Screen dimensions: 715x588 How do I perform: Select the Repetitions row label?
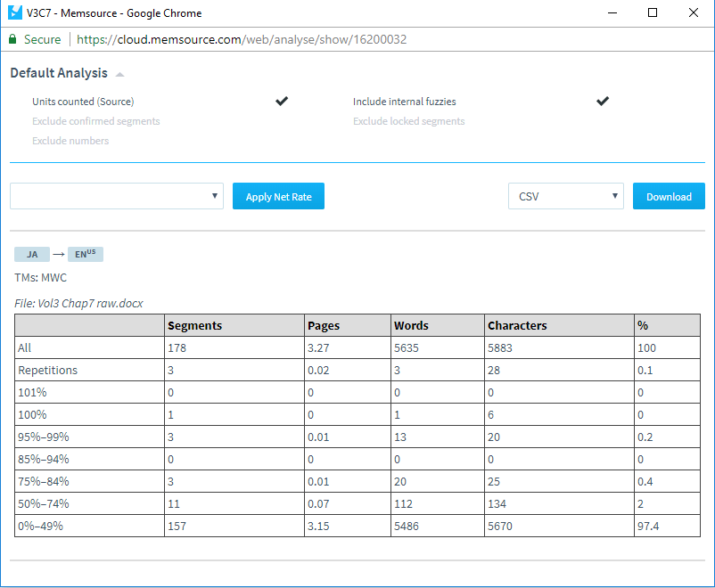(47, 370)
